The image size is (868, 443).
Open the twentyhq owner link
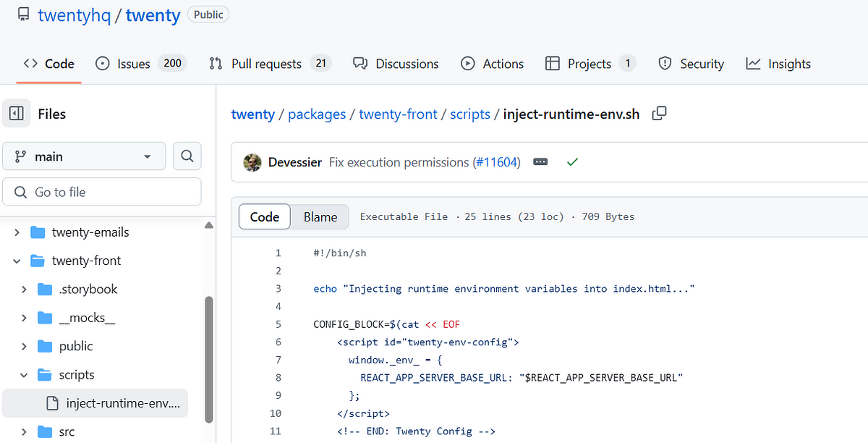coord(75,15)
